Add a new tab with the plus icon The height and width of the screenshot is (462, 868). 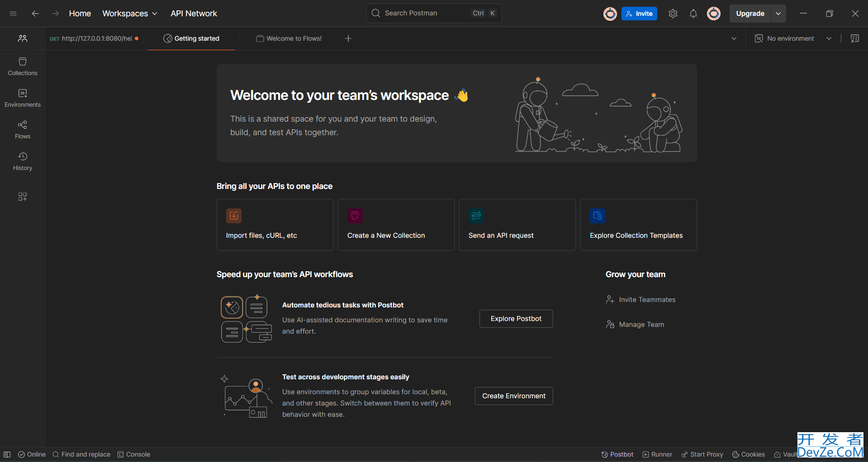tap(348, 38)
